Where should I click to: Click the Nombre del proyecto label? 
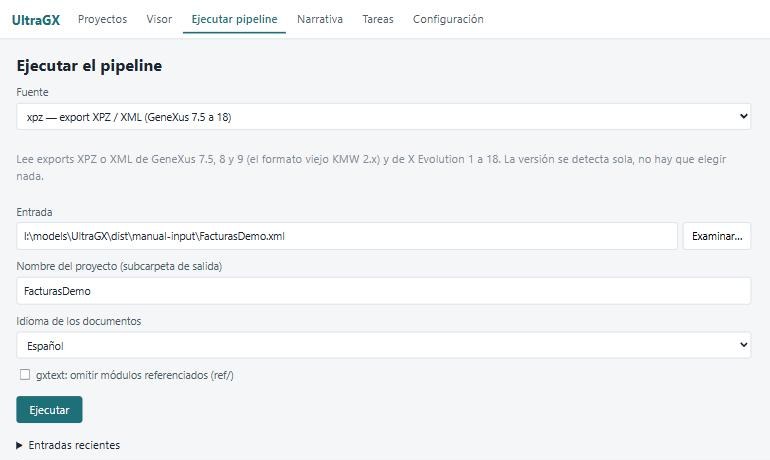[119, 266]
